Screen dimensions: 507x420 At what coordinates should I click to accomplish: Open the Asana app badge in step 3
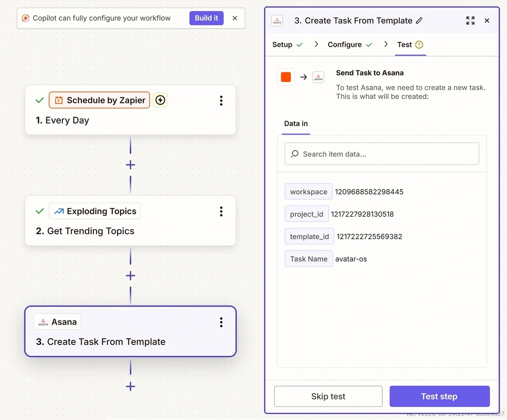click(57, 322)
